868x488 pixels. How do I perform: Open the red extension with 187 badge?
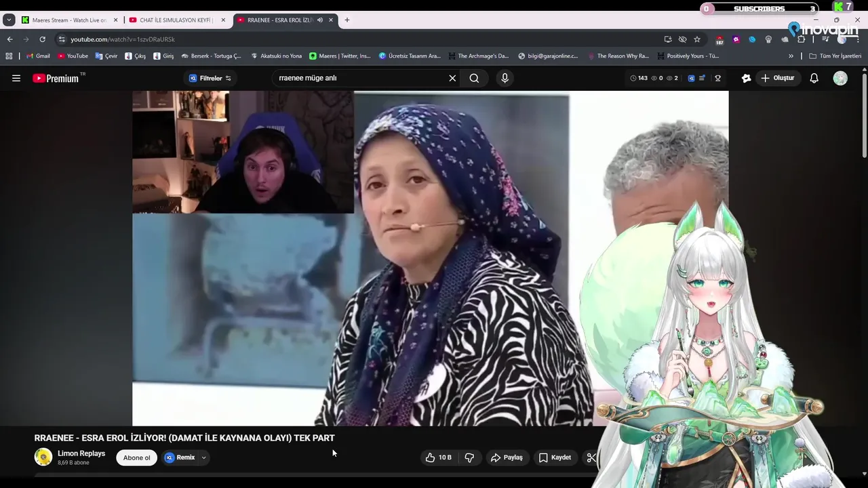[719, 40]
